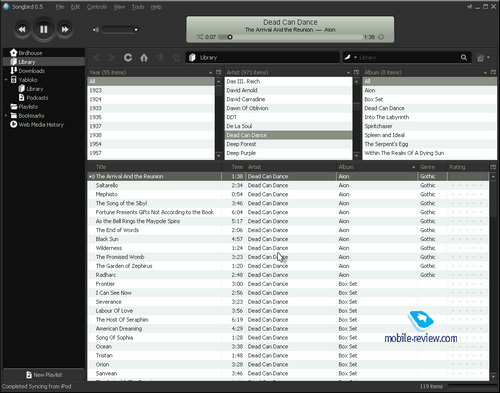500x393 pixels.
Task: Expand the Bookmarks folder
Action: click(6, 115)
